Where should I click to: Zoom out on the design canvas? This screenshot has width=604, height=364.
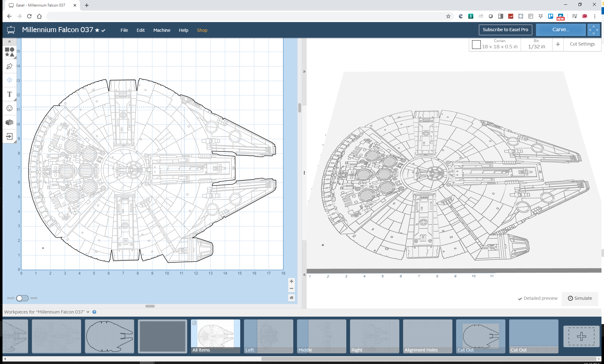click(x=291, y=288)
